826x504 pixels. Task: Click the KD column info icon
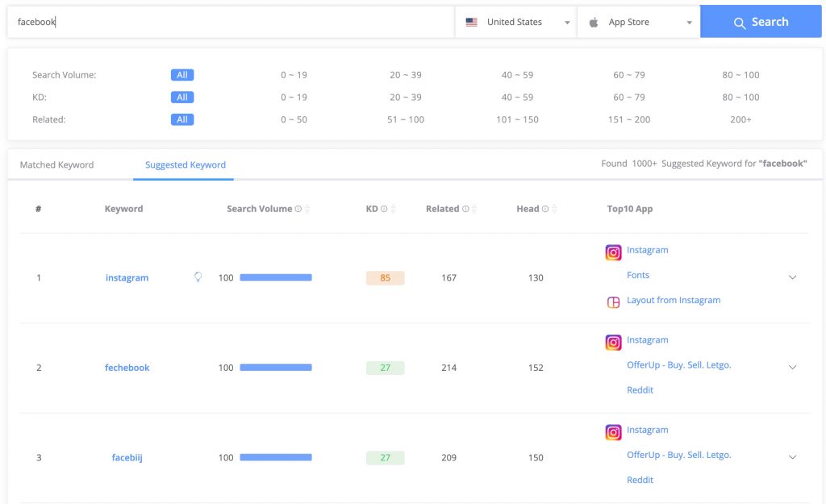point(384,209)
